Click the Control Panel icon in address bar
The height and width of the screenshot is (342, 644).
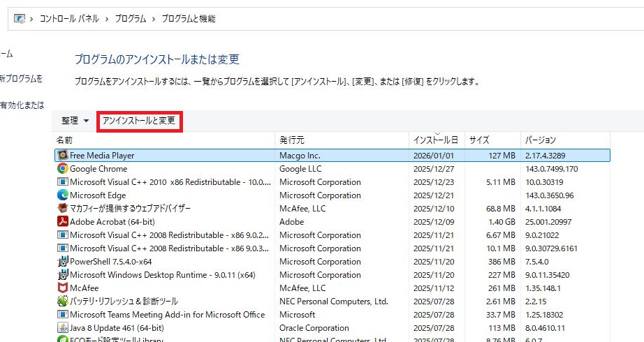click(20, 19)
